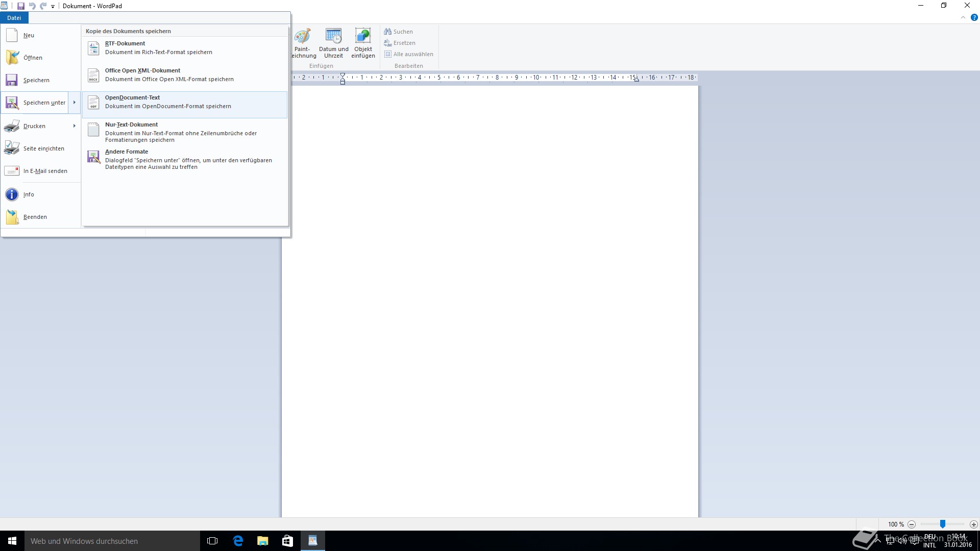Click the Drucken printer icon
The image size is (980, 551).
pos(12,126)
